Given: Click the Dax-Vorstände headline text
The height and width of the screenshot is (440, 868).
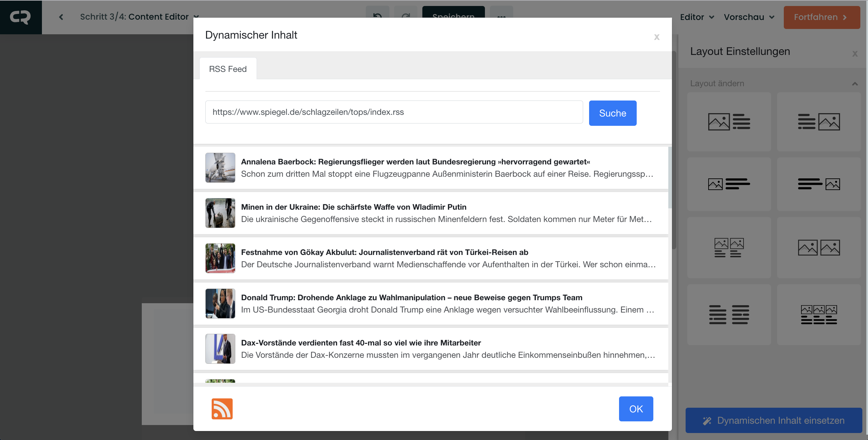Looking at the screenshot, I should [361, 342].
